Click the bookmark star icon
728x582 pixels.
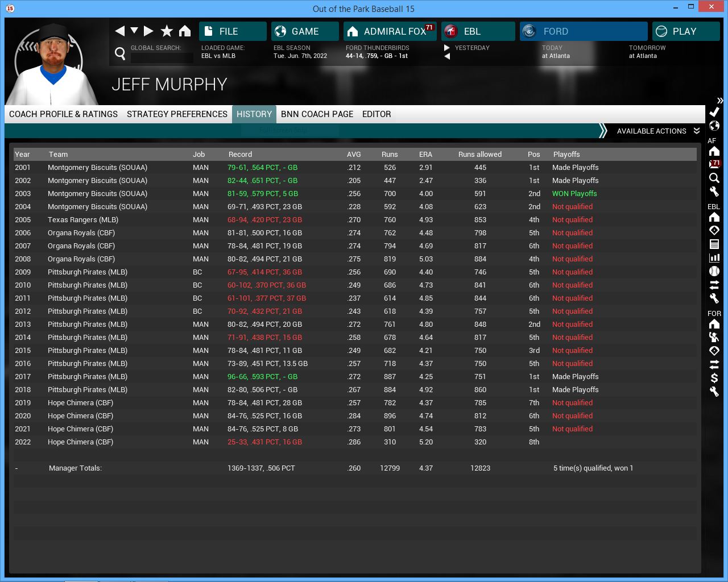tap(167, 31)
